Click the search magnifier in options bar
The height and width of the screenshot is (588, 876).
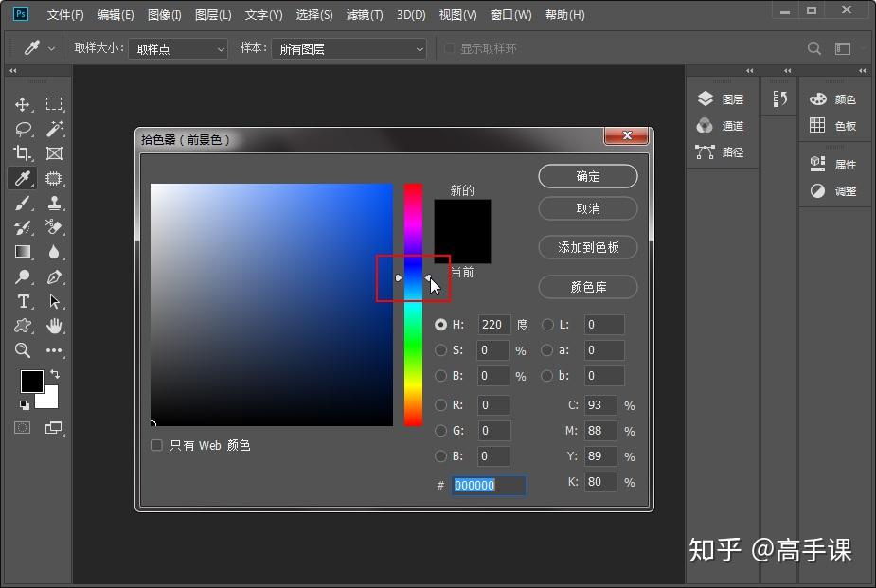[814, 48]
